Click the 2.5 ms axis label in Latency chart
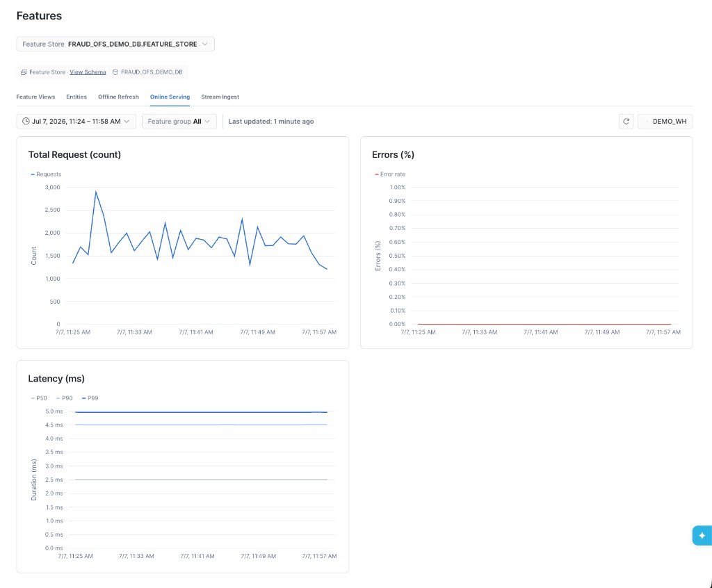 pyautogui.click(x=54, y=480)
